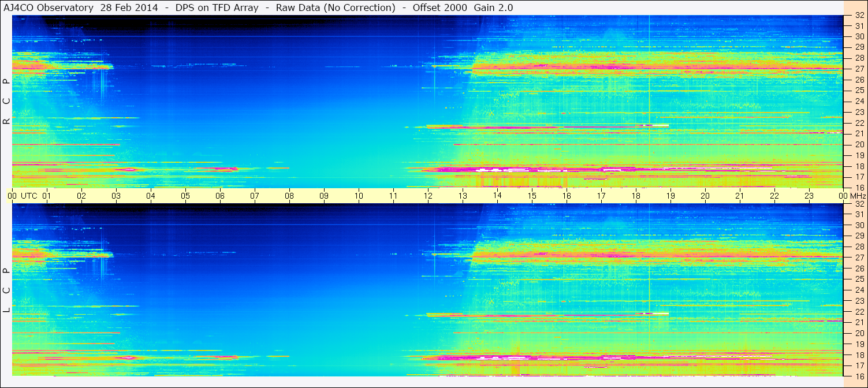Click hour 17 on the UTC time axis
The height and width of the screenshot is (388, 868).
coord(601,196)
